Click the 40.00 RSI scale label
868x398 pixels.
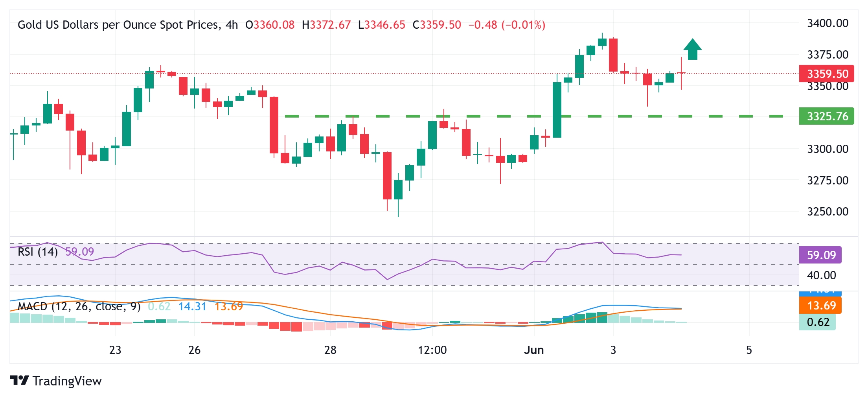click(x=821, y=275)
